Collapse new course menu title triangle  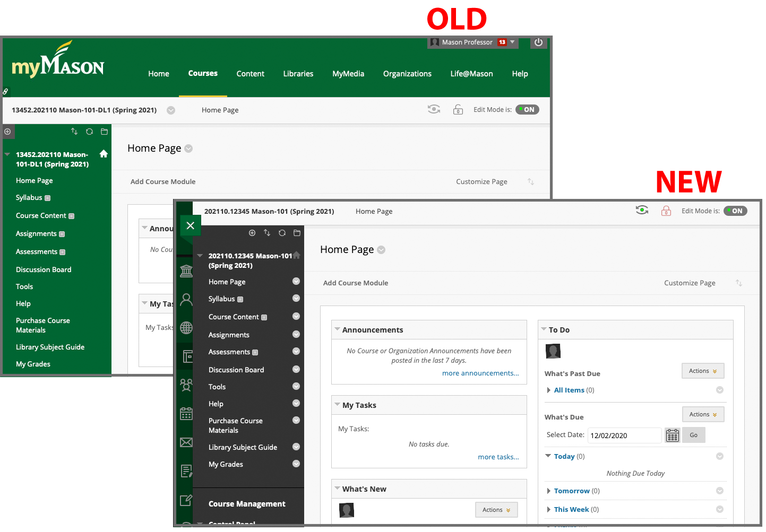[200, 255]
